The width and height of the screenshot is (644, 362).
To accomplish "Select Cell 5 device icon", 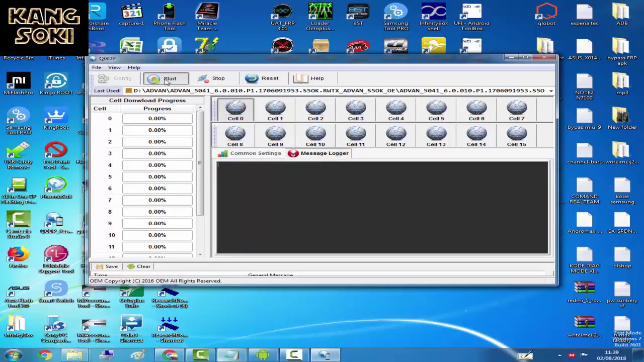I will click(x=436, y=110).
